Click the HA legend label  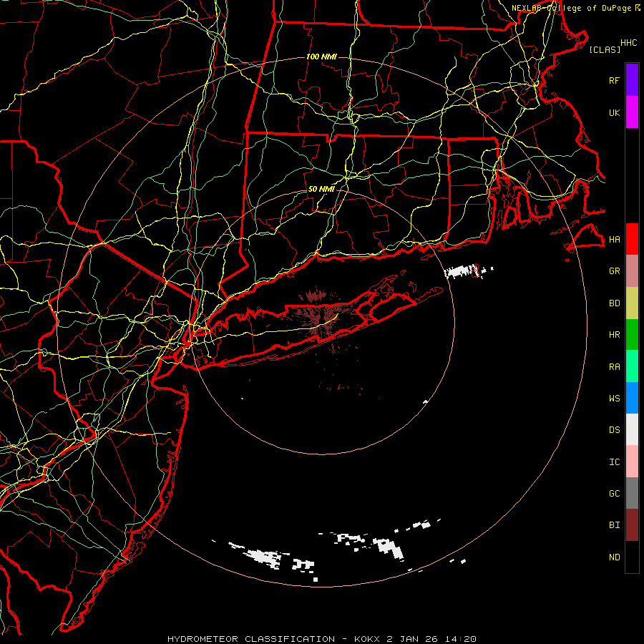tap(615, 239)
